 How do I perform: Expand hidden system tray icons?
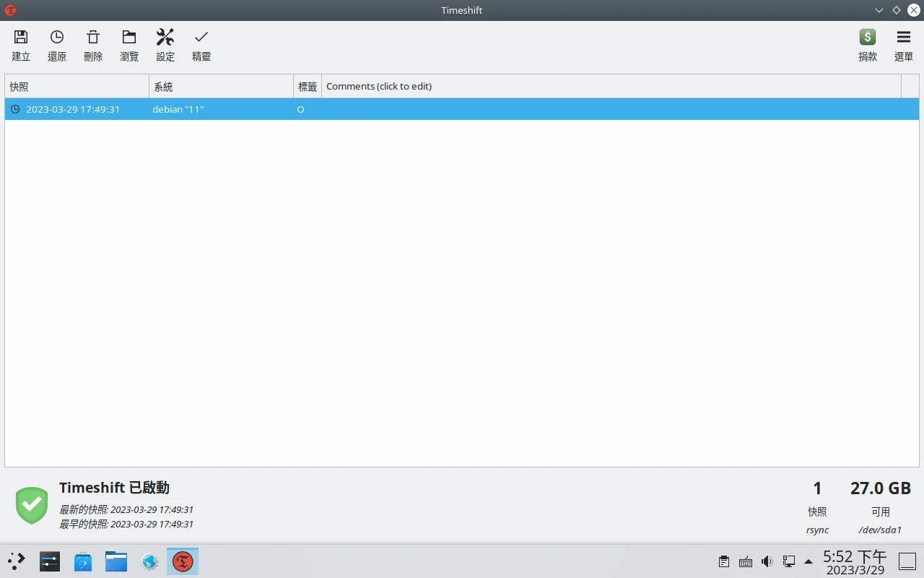pyautogui.click(x=808, y=561)
